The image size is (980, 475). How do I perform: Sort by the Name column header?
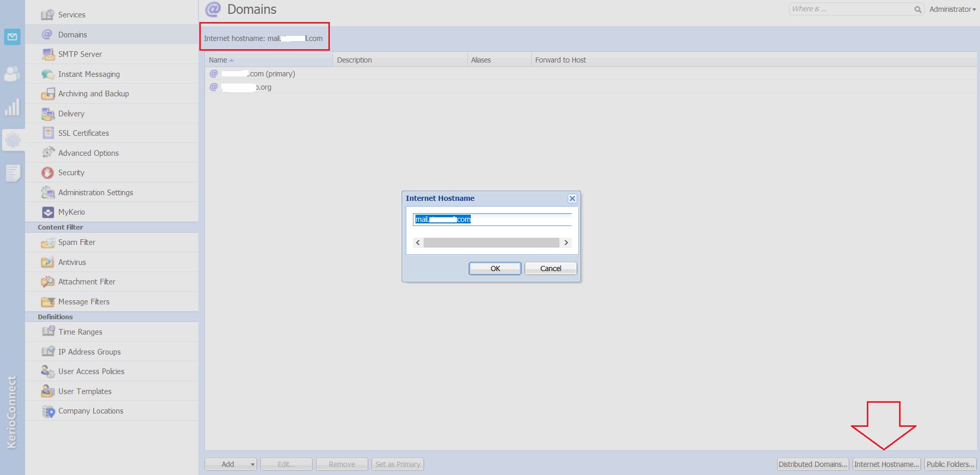(x=218, y=60)
